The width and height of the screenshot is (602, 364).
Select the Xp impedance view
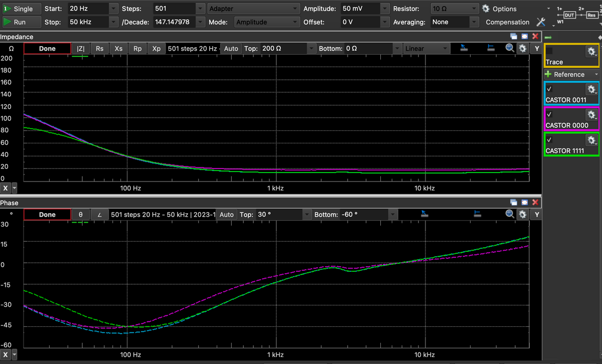(157, 48)
